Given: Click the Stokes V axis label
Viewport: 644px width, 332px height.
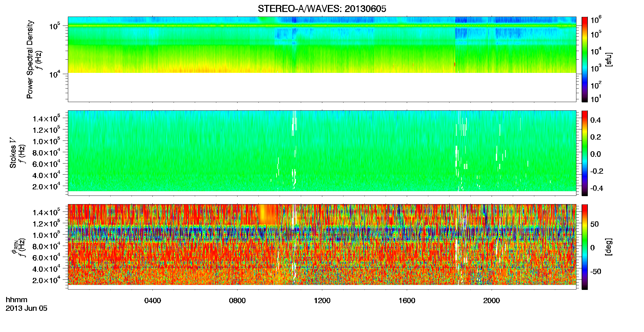Looking at the screenshot, I should [x=13, y=153].
